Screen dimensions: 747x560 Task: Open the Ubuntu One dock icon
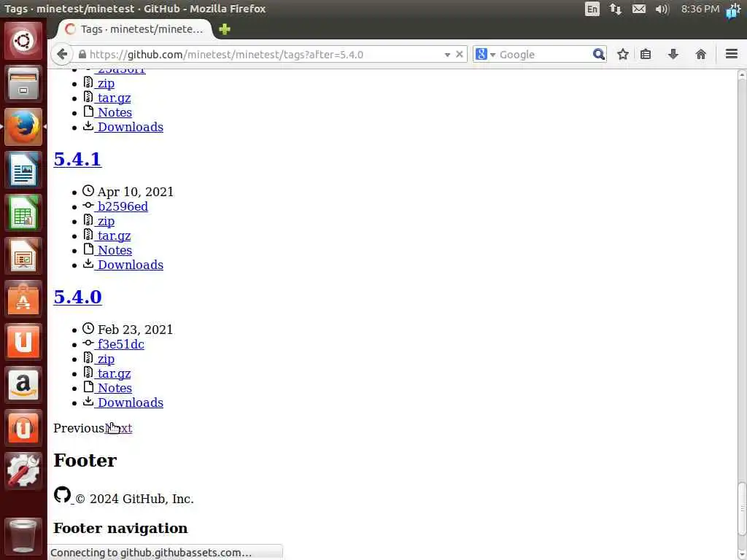23,341
